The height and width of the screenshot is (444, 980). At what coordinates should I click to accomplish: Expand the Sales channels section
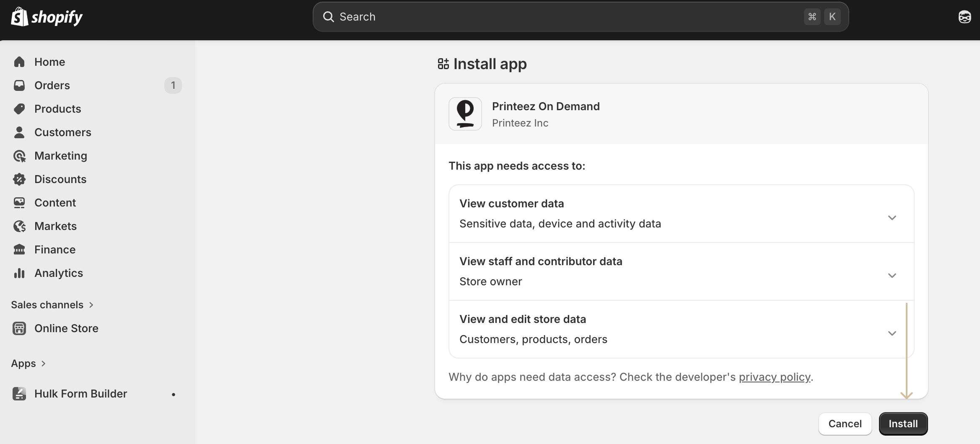[52, 305]
